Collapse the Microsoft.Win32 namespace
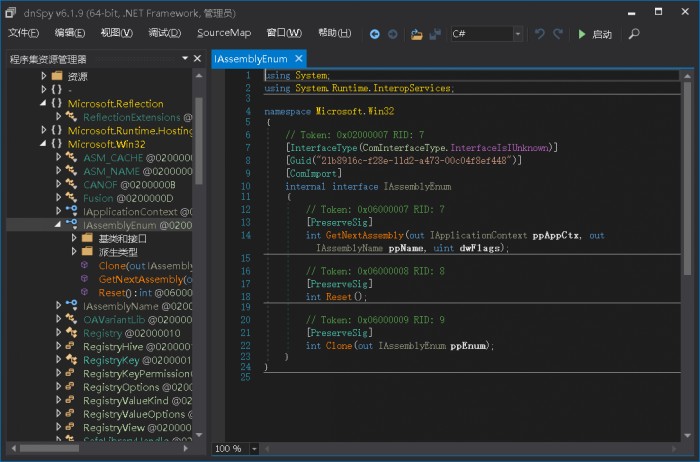Image resolution: width=700 pixels, height=462 pixels. click(x=43, y=144)
